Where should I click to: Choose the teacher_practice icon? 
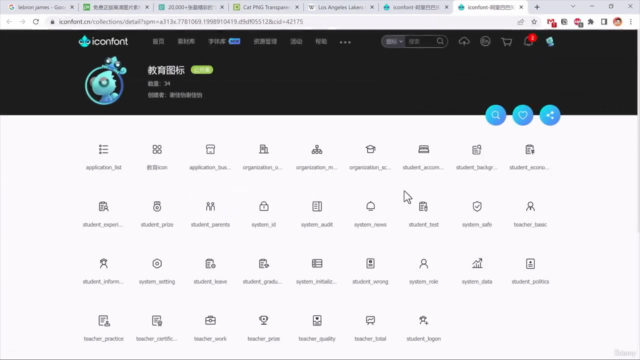(104, 321)
